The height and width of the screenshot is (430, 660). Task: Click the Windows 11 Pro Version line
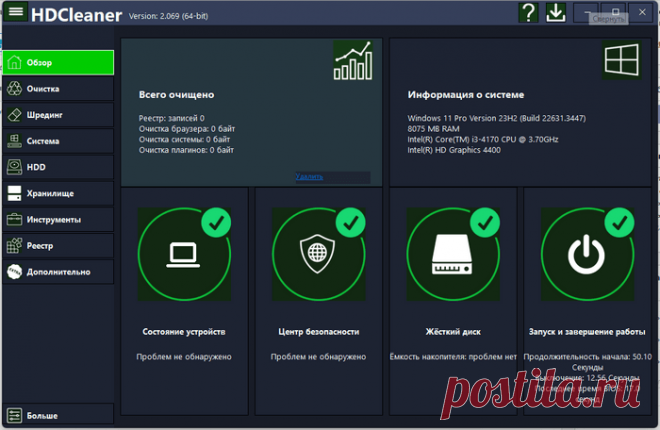click(x=497, y=118)
